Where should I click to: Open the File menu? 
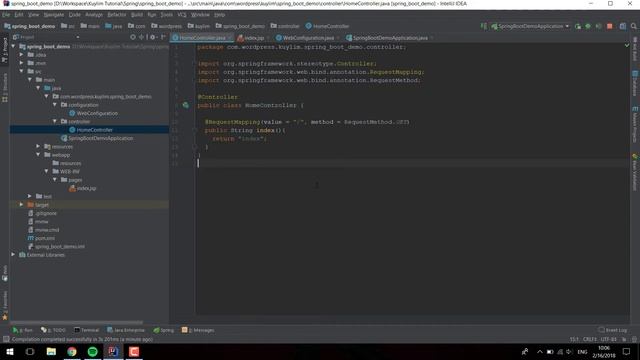click(6, 15)
